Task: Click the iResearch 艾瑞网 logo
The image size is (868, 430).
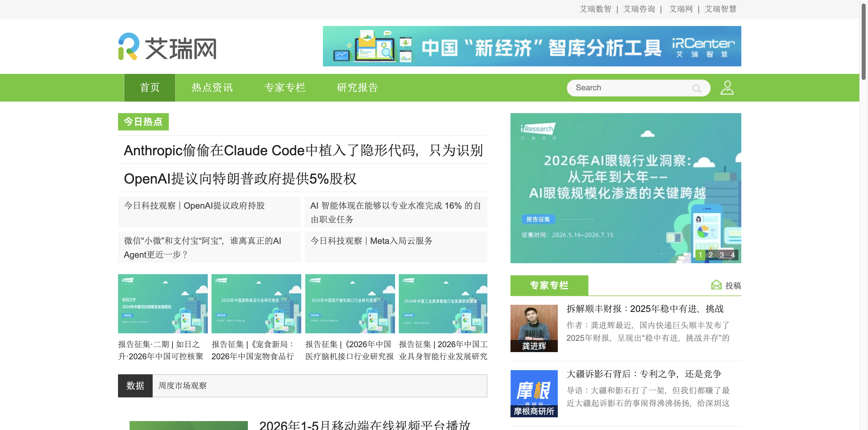Action: pos(167,46)
